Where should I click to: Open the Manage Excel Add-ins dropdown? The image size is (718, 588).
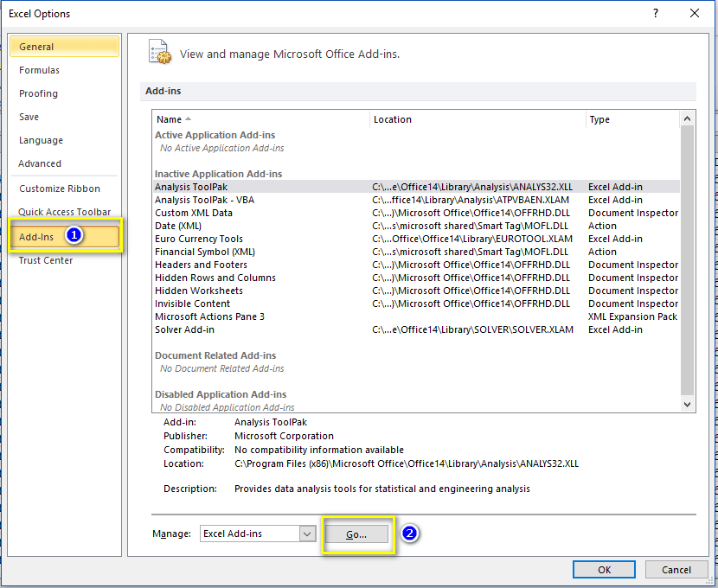pyautogui.click(x=307, y=534)
